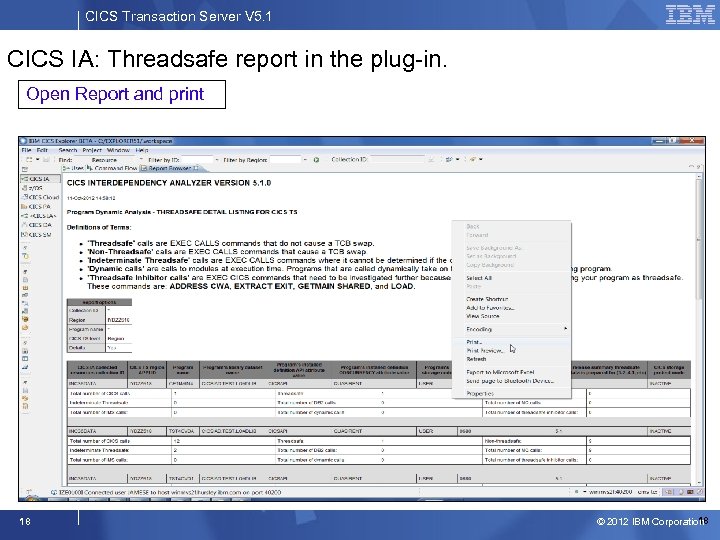Open the Project menu
This screenshot has height=540, width=720.
pyautogui.click(x=92, y=150)
